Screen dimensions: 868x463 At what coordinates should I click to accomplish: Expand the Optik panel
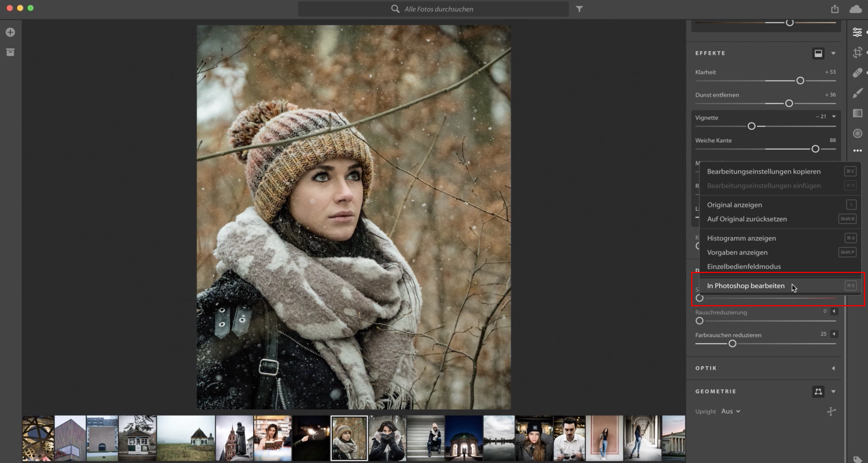click(x=833, y=368)
